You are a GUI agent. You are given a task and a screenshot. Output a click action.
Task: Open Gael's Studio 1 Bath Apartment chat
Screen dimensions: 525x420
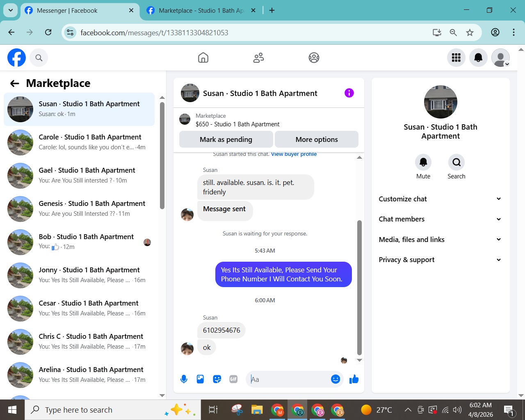point(79,176)
